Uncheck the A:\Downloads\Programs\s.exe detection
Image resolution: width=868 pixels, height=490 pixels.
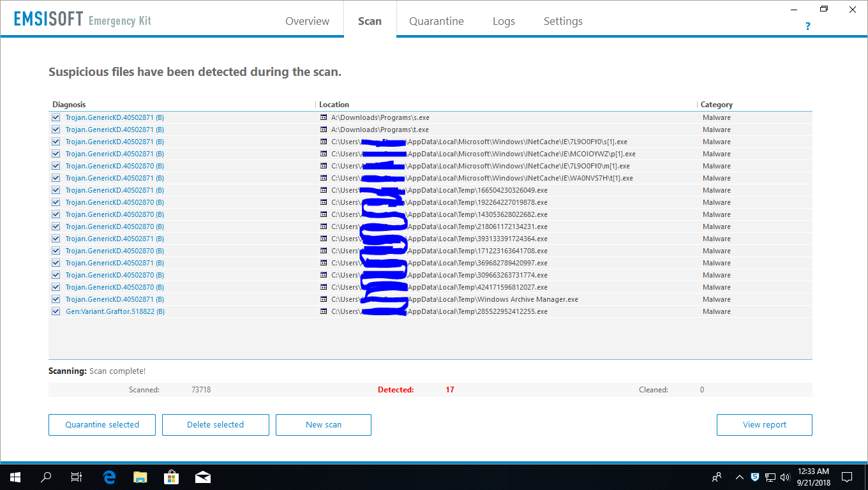(x=56, y=117)
